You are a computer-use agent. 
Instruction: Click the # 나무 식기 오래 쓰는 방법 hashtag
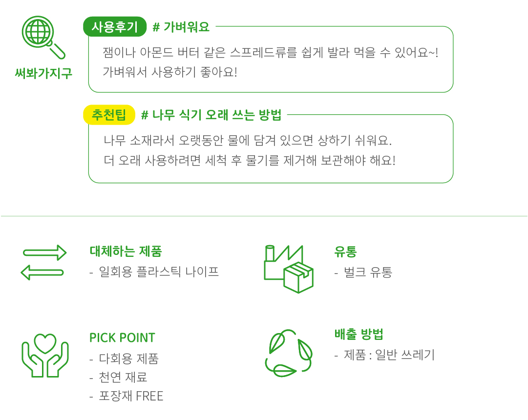pos(211,115)
